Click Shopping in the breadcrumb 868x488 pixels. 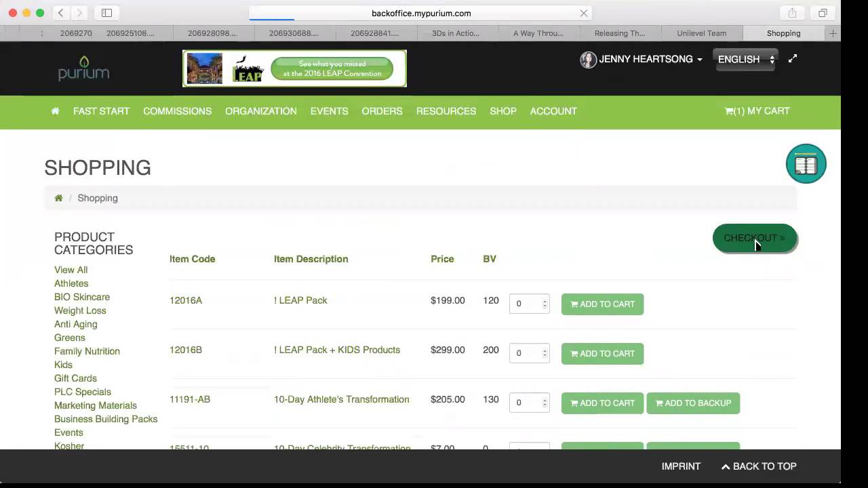pos(98,198)
